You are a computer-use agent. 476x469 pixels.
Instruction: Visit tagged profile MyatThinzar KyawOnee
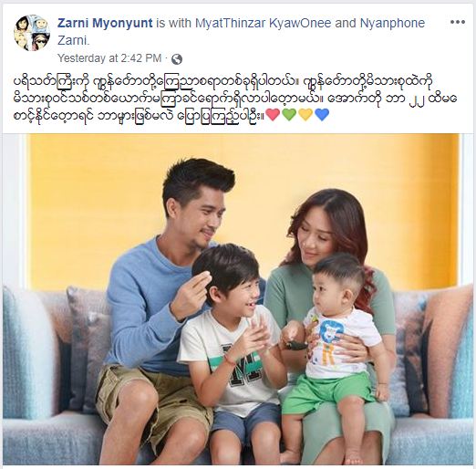pos(263,23)
